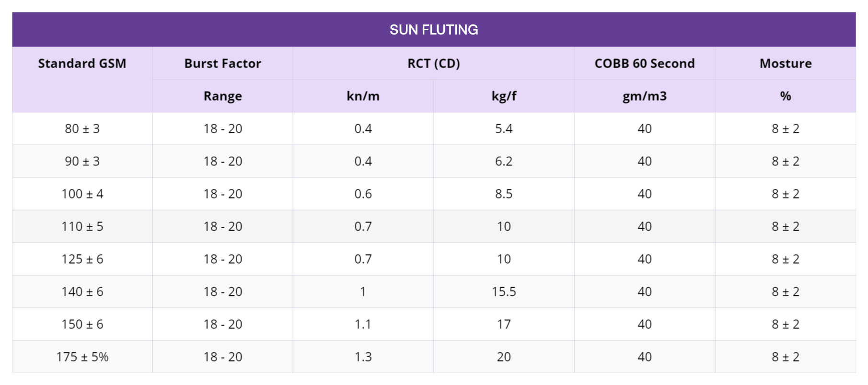Select the gm/m3 unit subheader
This screenshot has width=868, height=385.
(x=644, y=96)
